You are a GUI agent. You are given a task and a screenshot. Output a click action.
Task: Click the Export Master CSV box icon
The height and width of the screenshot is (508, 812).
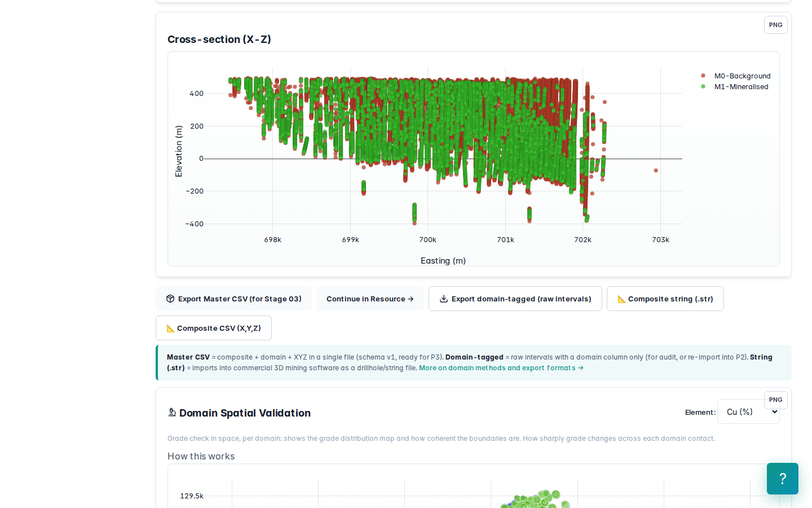click(170, 299)
